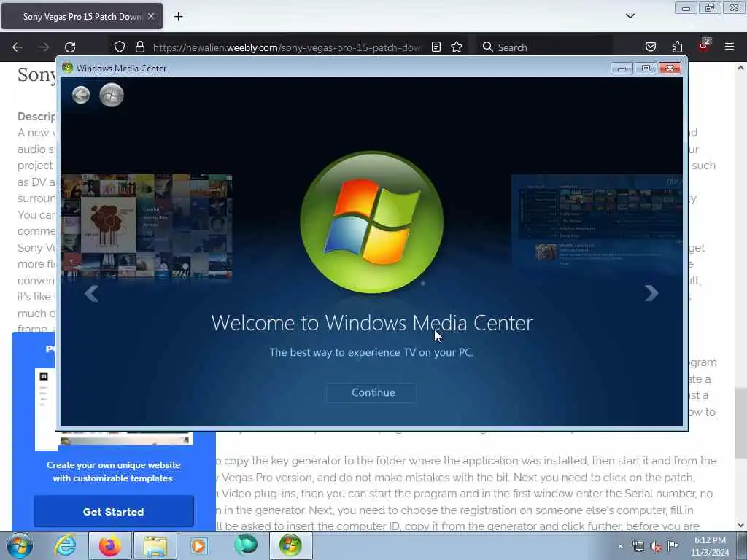
Task: Click Get Started on Weebly banner
Action: coord(113,511)
